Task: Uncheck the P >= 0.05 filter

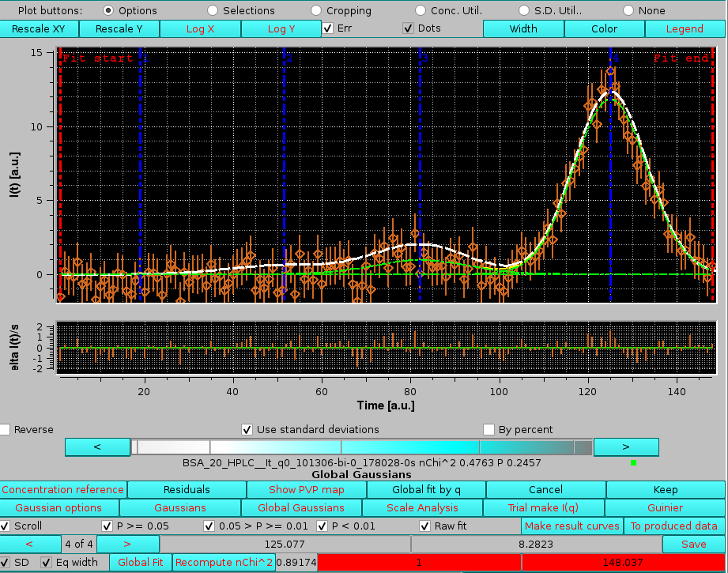Action: click(107, 526)
